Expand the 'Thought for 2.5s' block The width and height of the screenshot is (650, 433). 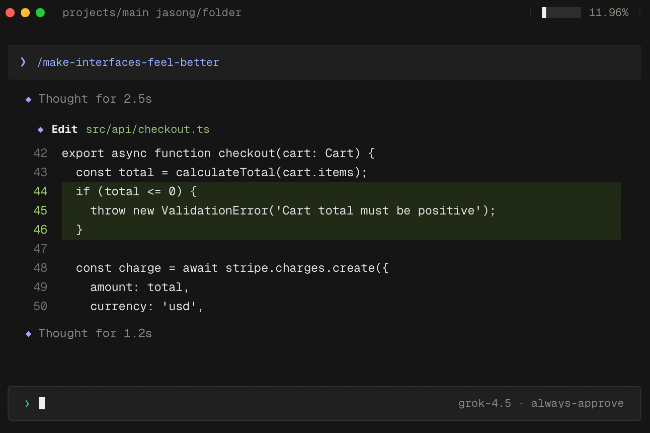(x=95, y=99)
